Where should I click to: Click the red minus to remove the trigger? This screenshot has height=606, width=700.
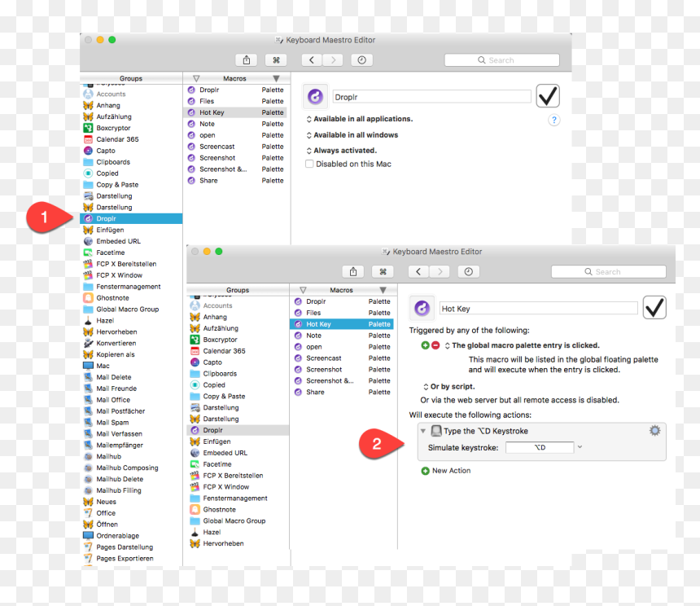click(x=435, y=345)
